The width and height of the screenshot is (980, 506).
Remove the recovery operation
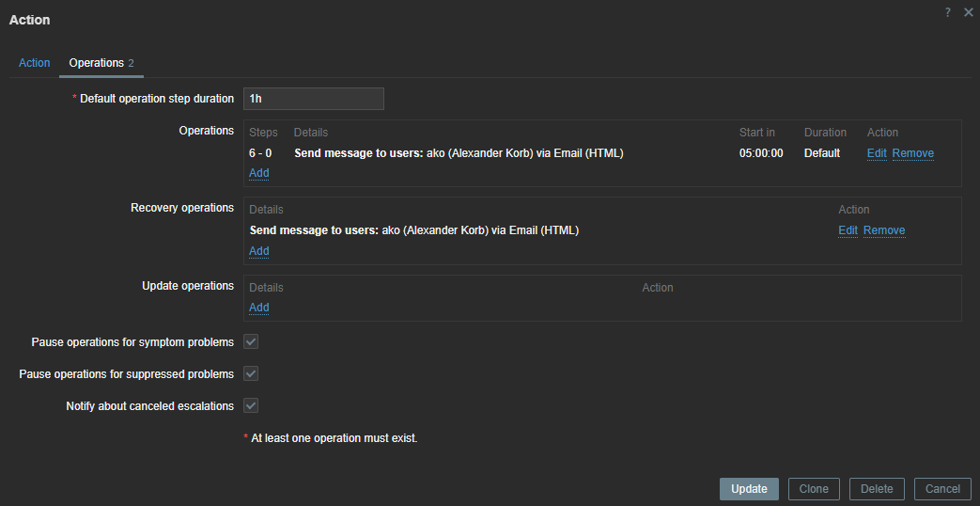(x=884, y=230)
